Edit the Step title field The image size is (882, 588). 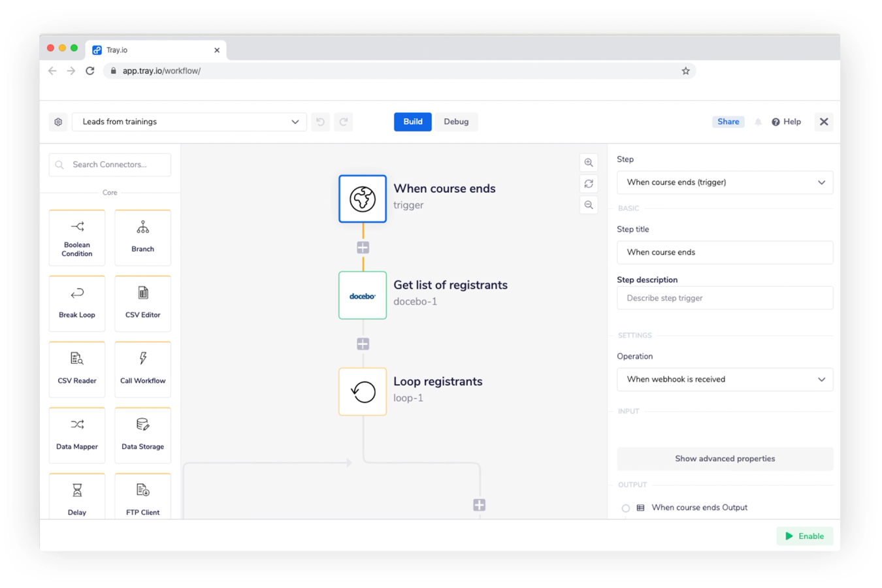coord(725,252)
